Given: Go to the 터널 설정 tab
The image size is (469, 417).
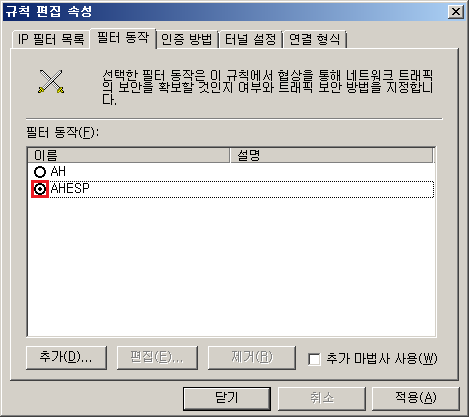Looking at the screenshot, I should click(251, 39).
